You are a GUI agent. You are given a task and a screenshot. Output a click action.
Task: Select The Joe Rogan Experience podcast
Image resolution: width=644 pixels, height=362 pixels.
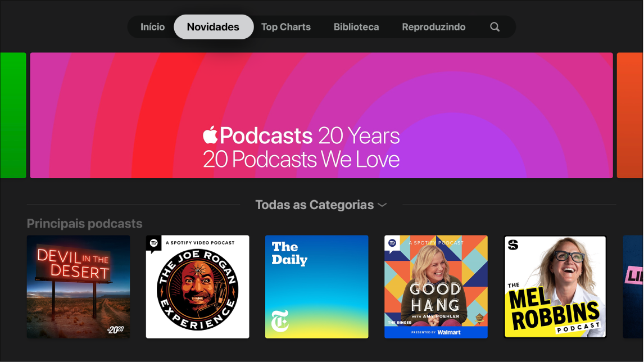[197, 287]
